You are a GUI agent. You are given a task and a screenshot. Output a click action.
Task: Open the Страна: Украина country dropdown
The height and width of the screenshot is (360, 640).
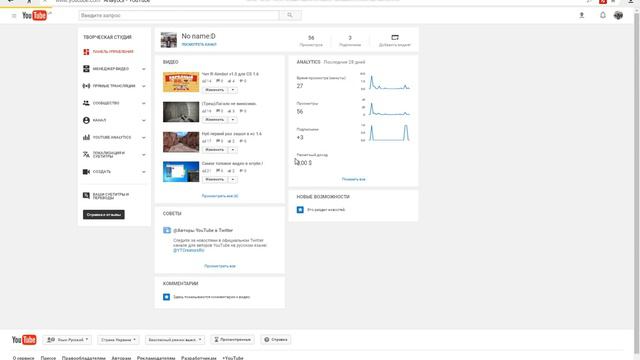click(x=118, y=340)
